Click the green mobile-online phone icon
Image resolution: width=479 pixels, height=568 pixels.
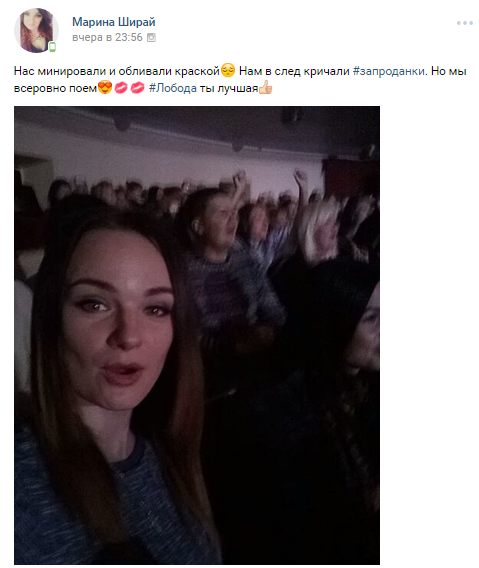click(53, 47)
